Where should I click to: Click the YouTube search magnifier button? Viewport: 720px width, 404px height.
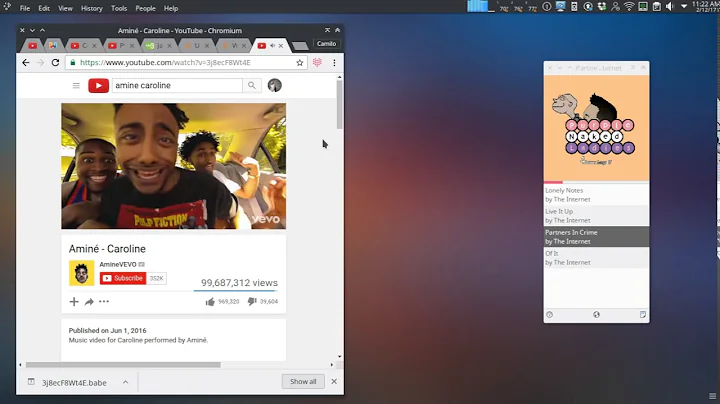pos(252,85)
